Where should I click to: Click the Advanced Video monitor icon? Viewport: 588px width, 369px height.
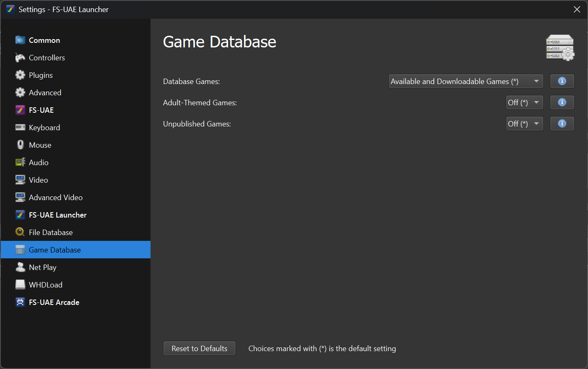[20, 197]
